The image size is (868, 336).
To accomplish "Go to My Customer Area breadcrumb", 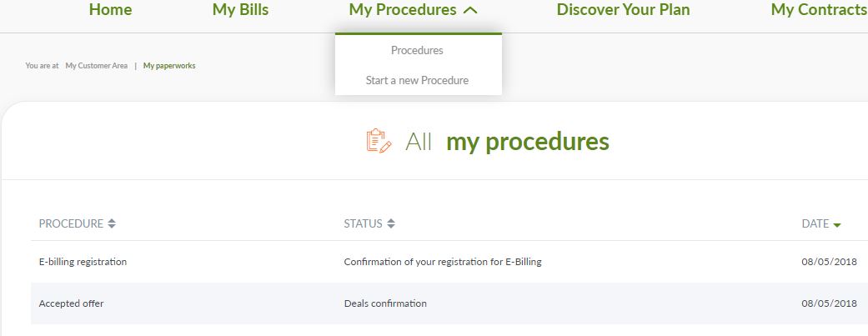I will 97,66.
